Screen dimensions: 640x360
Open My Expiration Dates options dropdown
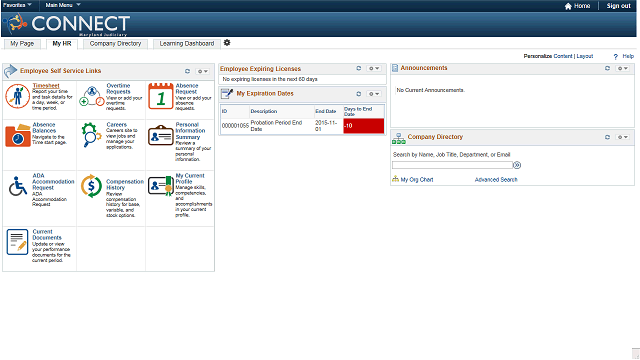coord(374,94)
